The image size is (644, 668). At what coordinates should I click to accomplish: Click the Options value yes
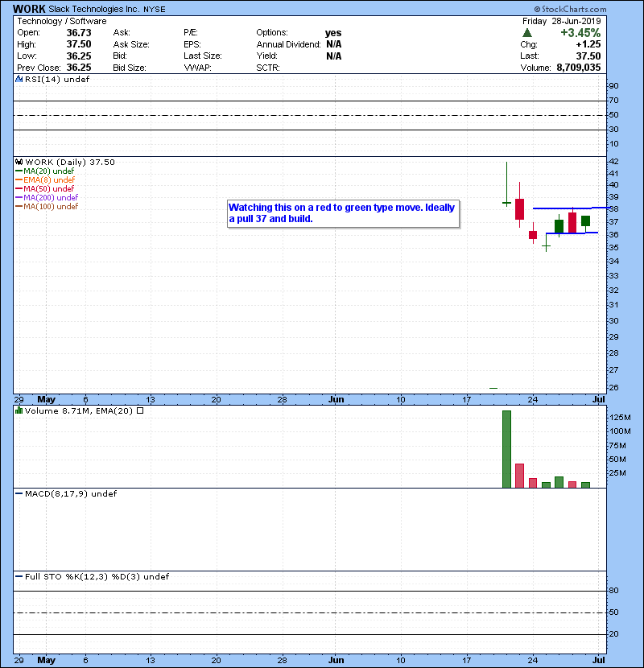[333, 33]
